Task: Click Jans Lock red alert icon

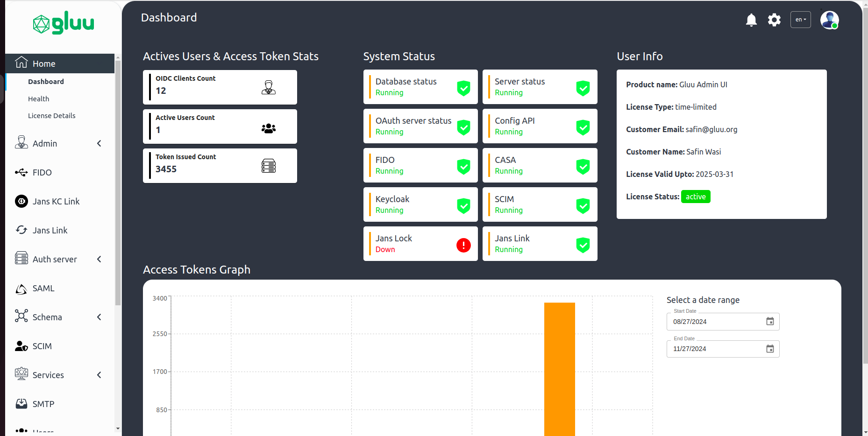Action: coord(463,245)
